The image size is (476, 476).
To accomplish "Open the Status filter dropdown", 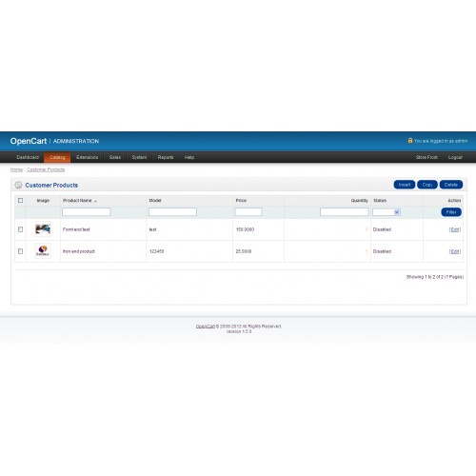I will (387, 212).
